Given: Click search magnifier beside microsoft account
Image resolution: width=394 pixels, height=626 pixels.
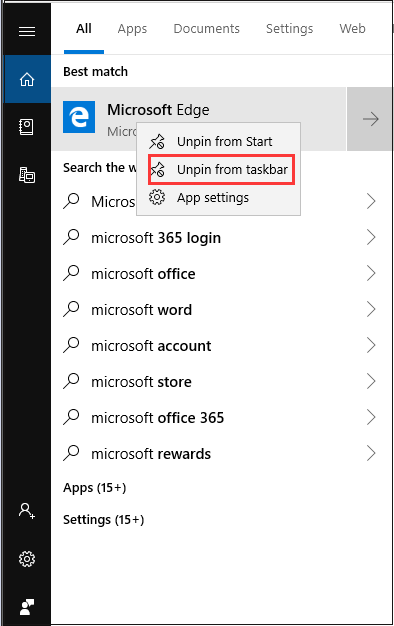Looking at the screenshot, I should tap(71, 345).
